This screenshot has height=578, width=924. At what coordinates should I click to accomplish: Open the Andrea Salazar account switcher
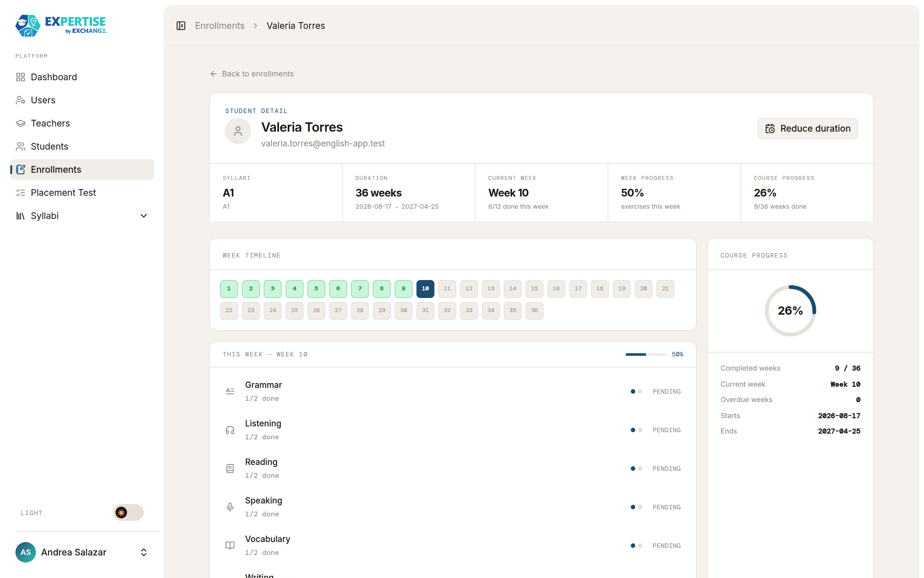pos(82,552)
